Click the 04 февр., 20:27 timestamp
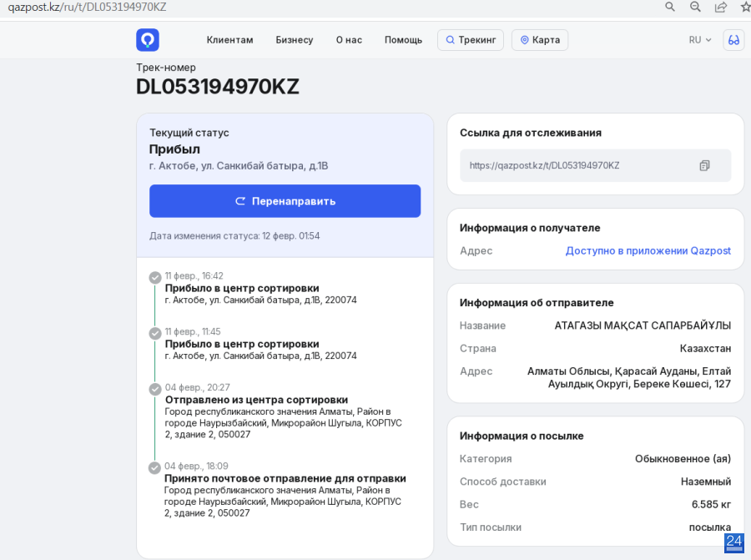Screen dimensions: 751x560 [x=197, y=387]
